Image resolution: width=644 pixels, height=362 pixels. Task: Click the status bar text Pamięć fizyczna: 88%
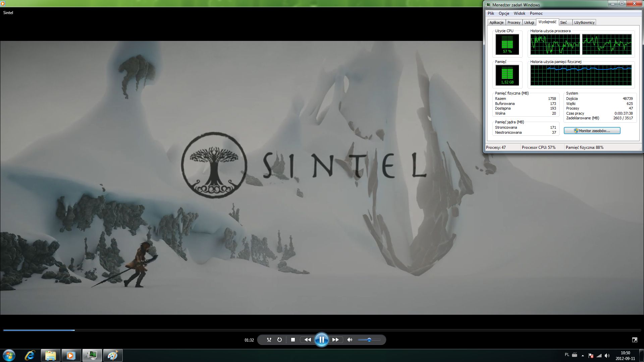[x=584, y=147]
